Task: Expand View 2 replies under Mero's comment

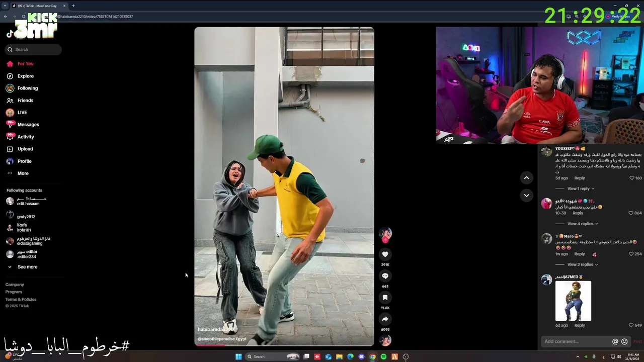Action: 583,264
